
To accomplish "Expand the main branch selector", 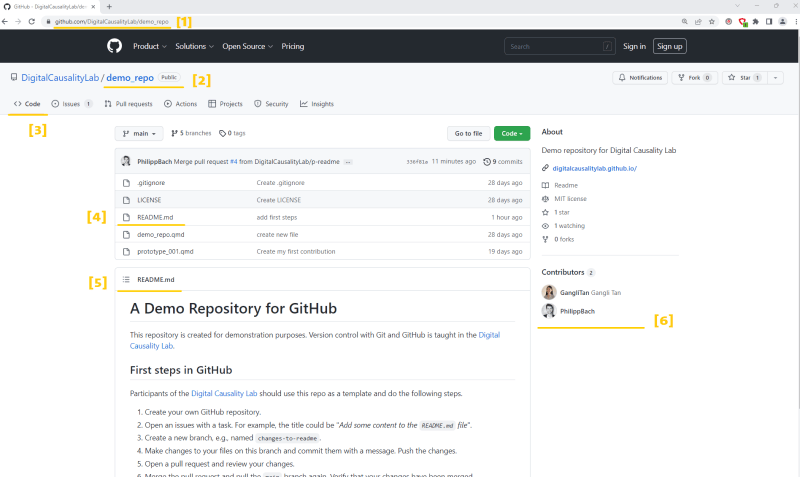I will point(139,133).
